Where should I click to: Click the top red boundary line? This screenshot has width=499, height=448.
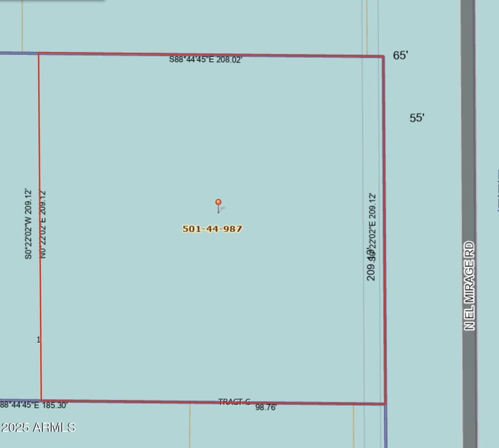point(212,54)
